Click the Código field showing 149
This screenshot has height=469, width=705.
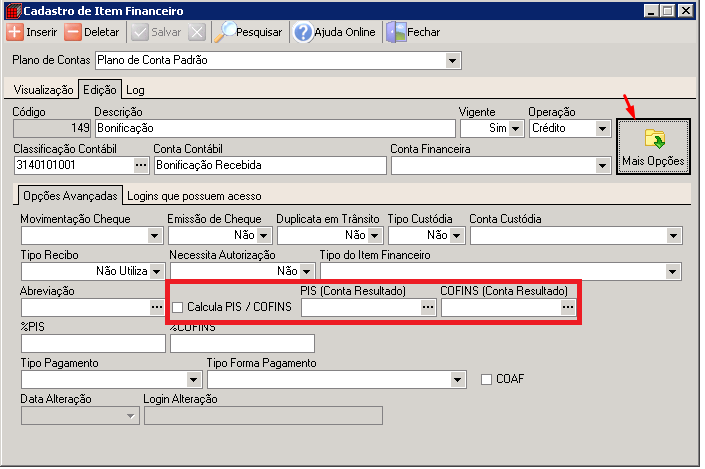click(x=52, y=129)
